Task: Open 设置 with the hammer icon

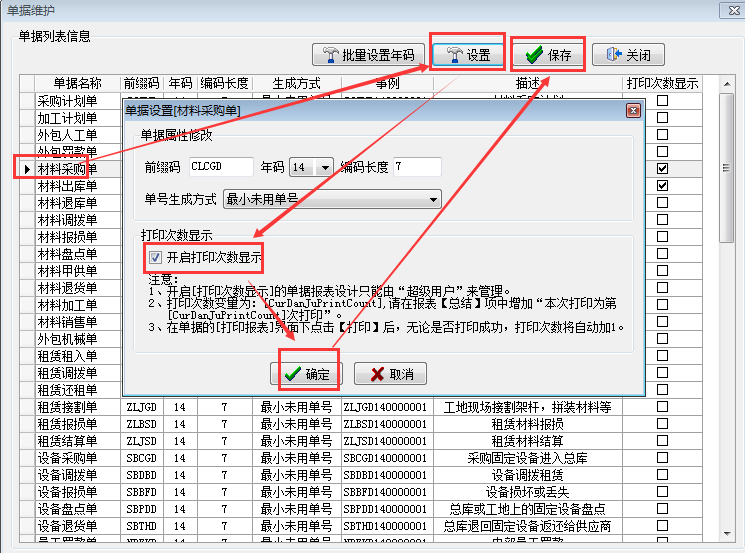Action: click(x=467, y=55)
